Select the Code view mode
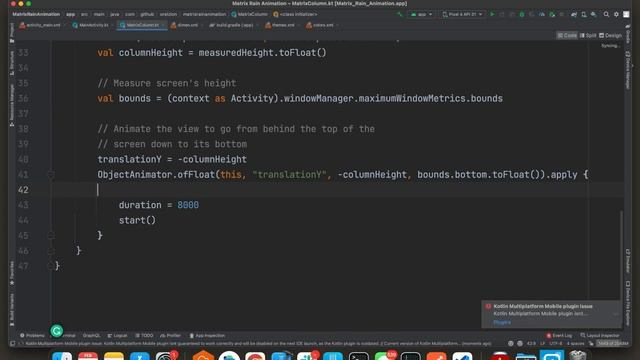Screen dimensions: 640x360 point(567,36)
